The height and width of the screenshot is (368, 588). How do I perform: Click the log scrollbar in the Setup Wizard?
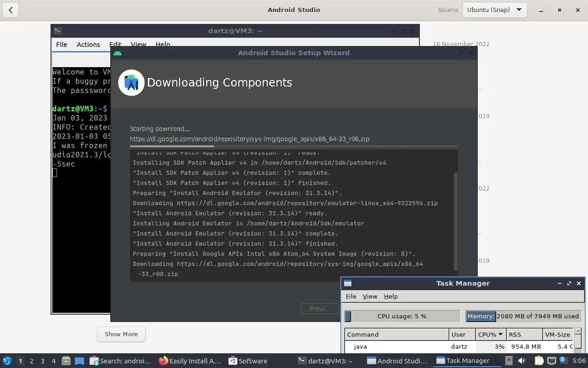tap(456, 221)
